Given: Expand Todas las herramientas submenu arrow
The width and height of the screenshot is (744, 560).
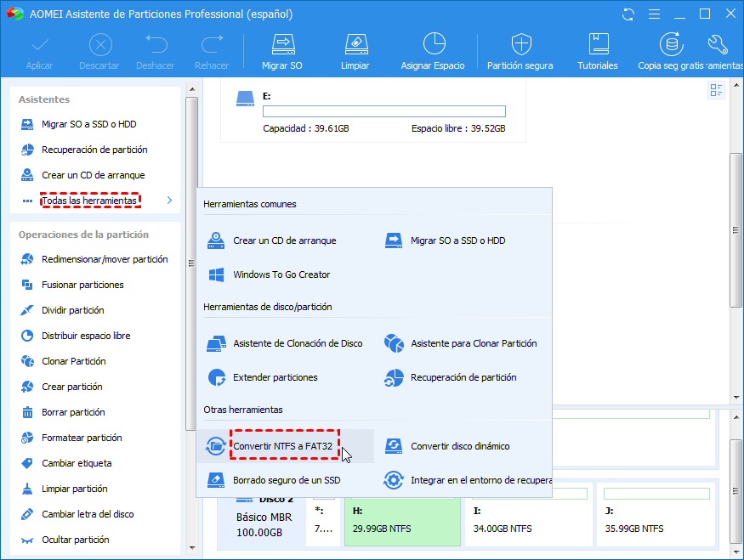Looking at the screenshot, I should (x=169, y=201).
